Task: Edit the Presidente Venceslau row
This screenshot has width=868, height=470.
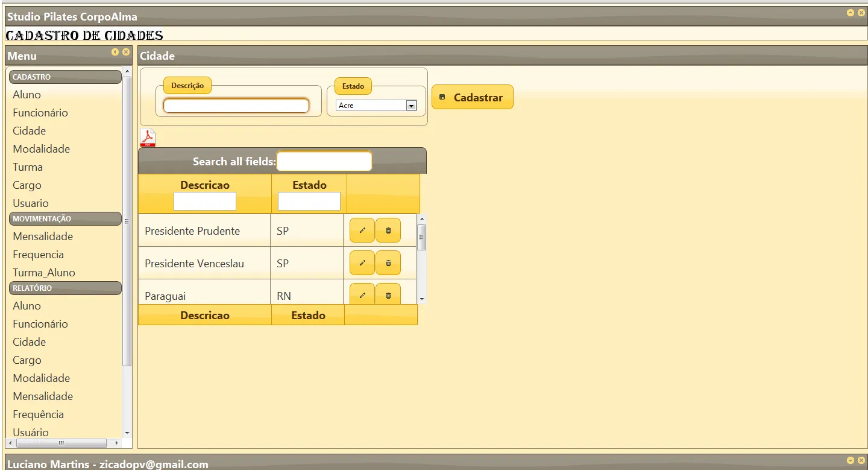Action: (362, 263)
